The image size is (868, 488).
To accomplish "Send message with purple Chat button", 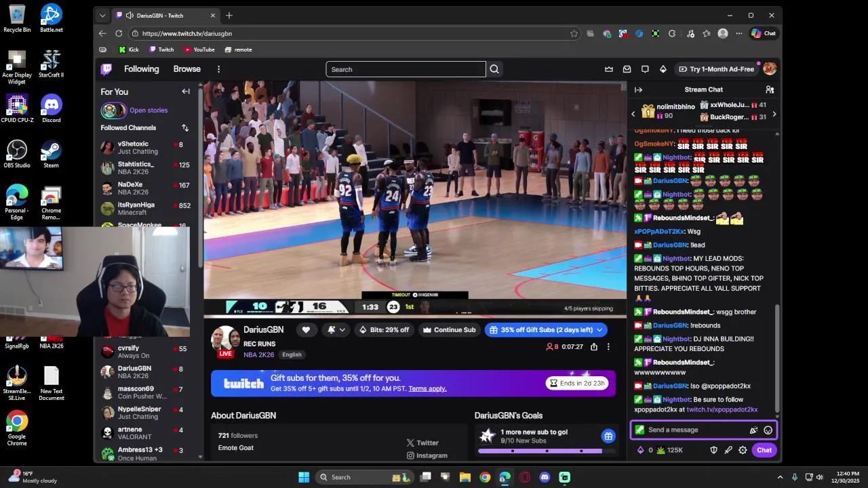I will 764,450.
